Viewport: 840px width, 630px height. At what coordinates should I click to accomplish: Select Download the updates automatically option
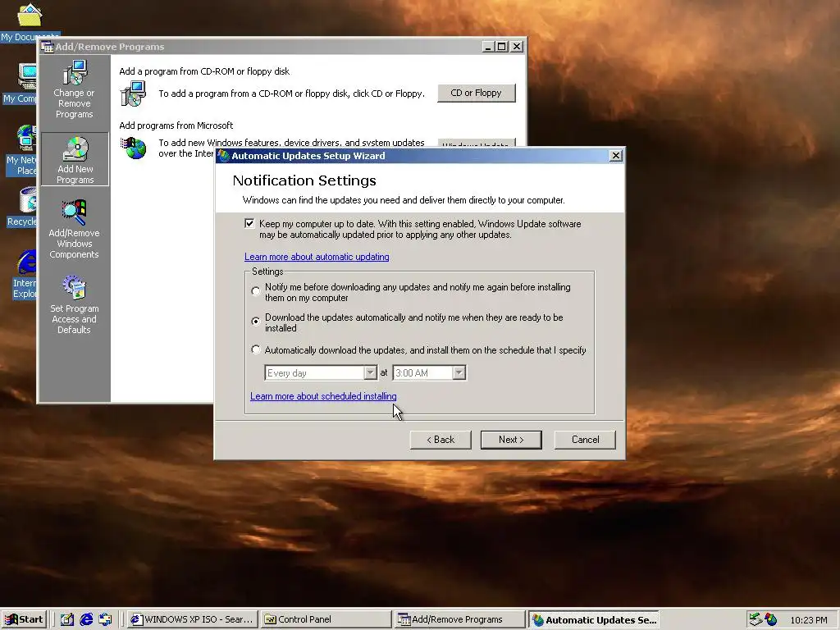point(256,321)
